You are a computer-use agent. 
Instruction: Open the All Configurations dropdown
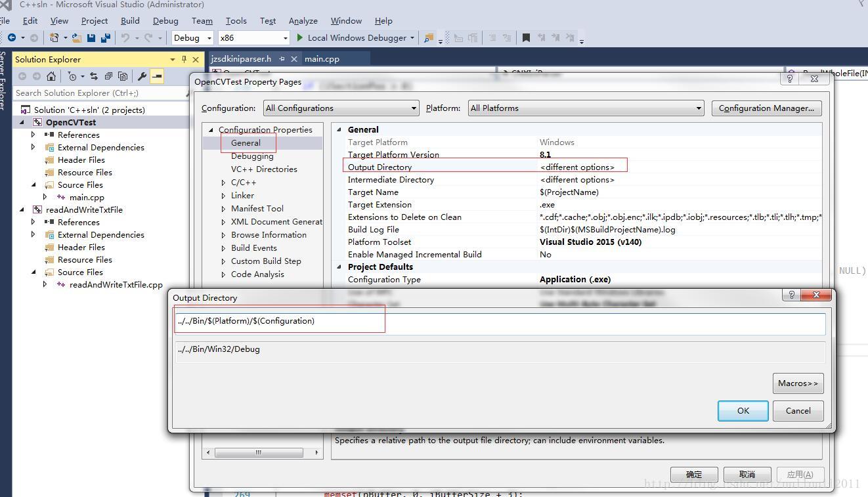(x=414, y=108)
